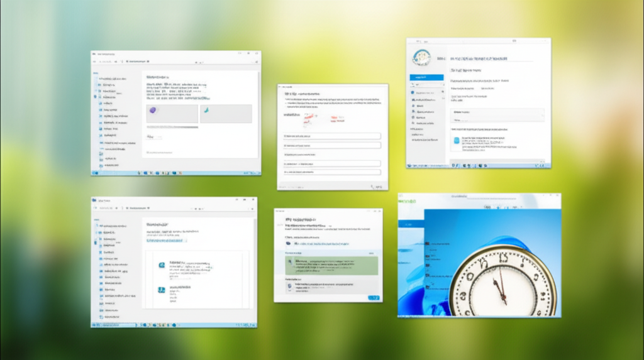Click the first input field in the center dialog
644x360 pixels.
[331, 136]
